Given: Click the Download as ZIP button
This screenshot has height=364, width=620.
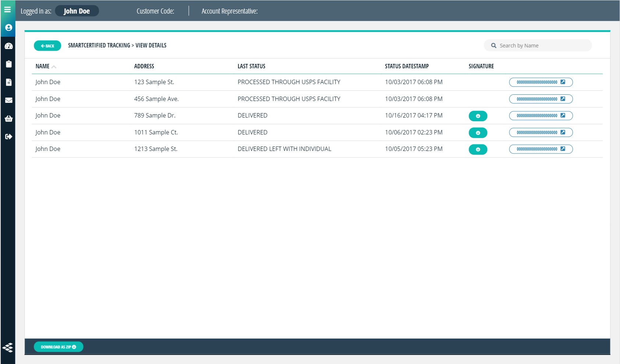Looking at the screenshot, I should tap(58, 347).
